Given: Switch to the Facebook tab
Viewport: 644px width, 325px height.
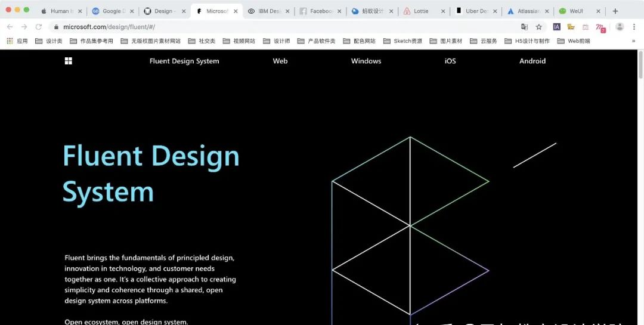Looking at the screenshot, I should (x=321, y=11).
